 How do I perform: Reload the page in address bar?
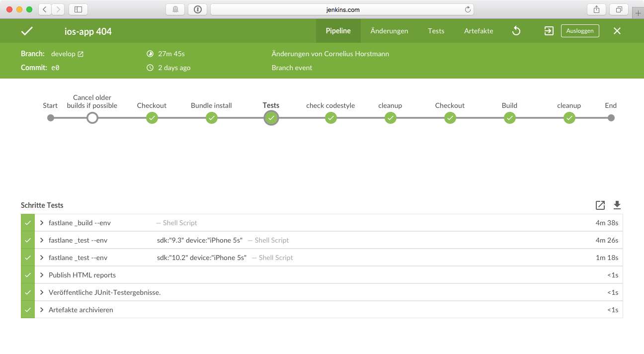point(467,9)
